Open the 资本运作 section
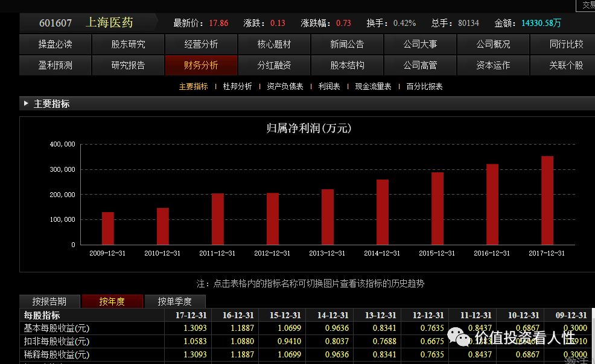Image resolution: width=595 pixels, height=364 pixels. coord(493,66)
